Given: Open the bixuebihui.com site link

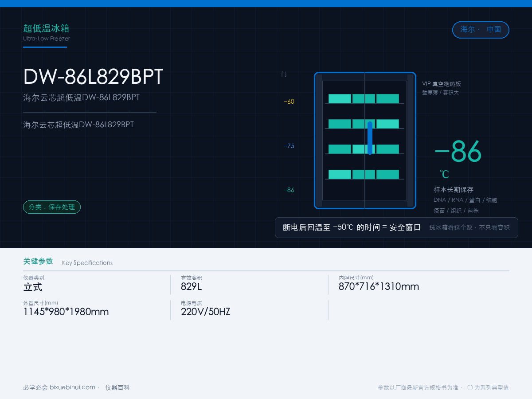Looking at the screenshot, I should (72, 387).
